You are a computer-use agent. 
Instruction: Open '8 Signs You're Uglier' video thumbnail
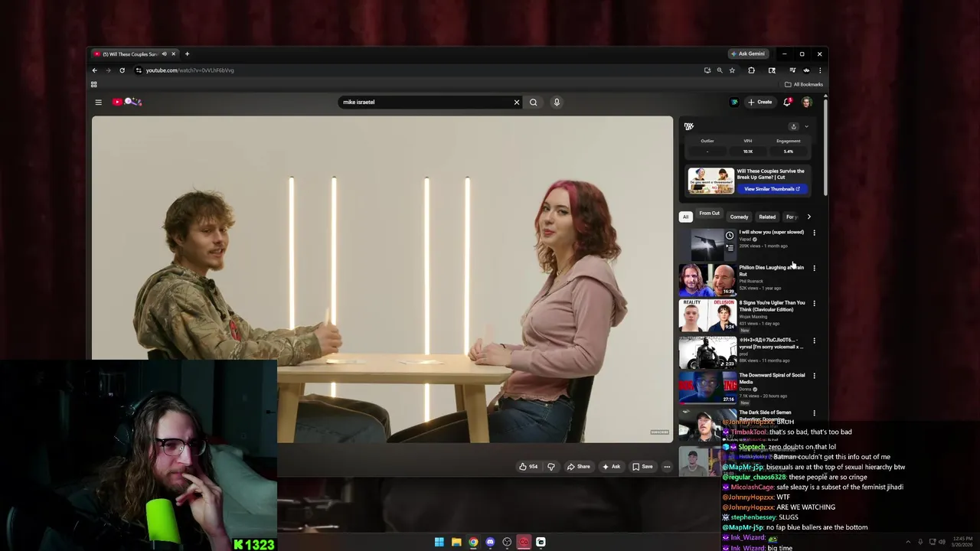click(707, 315)
